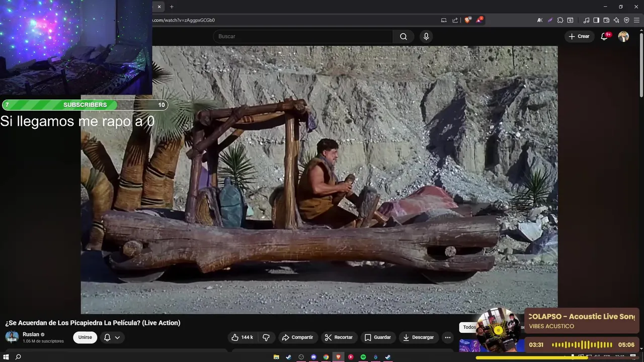Open YouTube notifications bell

604,36
